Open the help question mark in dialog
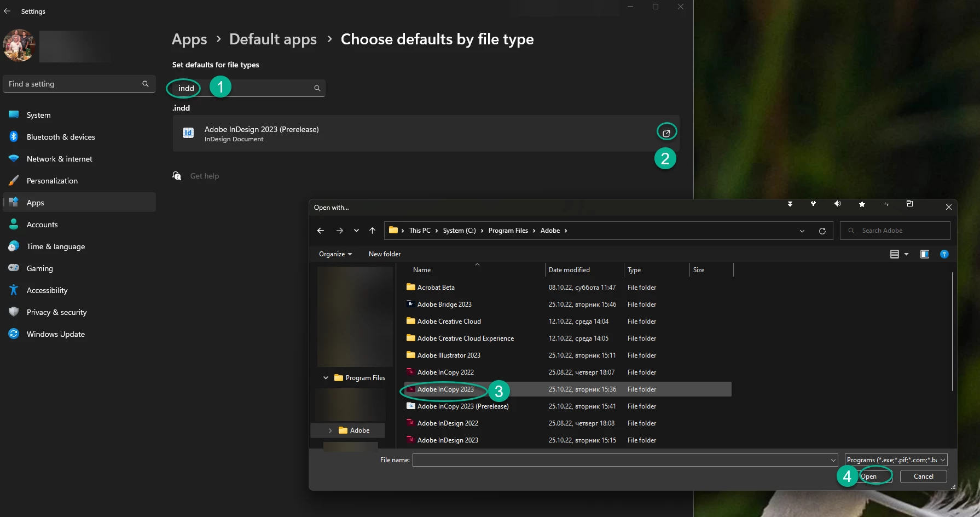The width and height of the screenshot is (980, 517). click(x=944, y=254)
